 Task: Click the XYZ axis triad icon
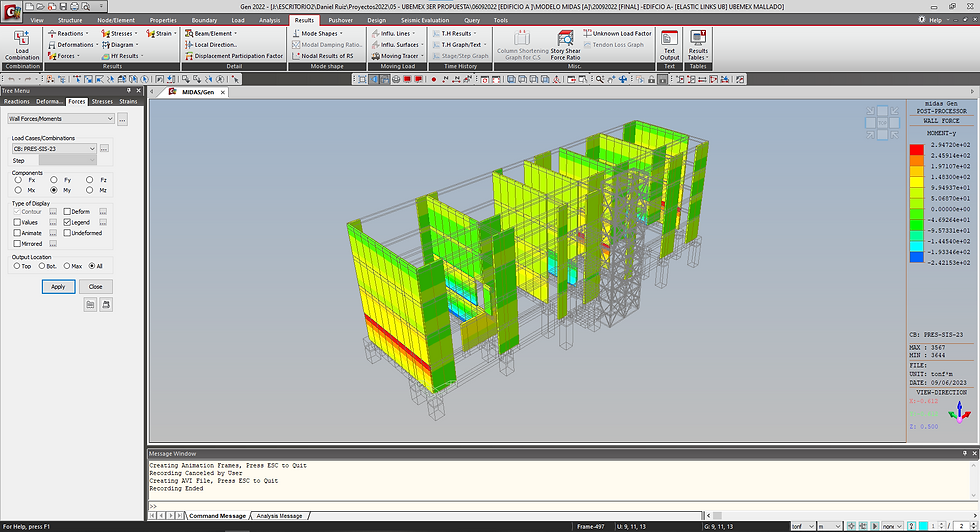(959, 413)
